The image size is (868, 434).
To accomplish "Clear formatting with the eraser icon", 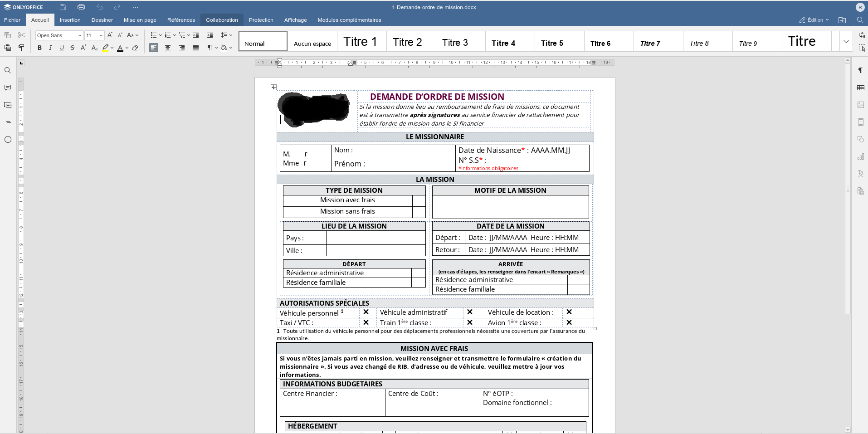I will (135, 48).
